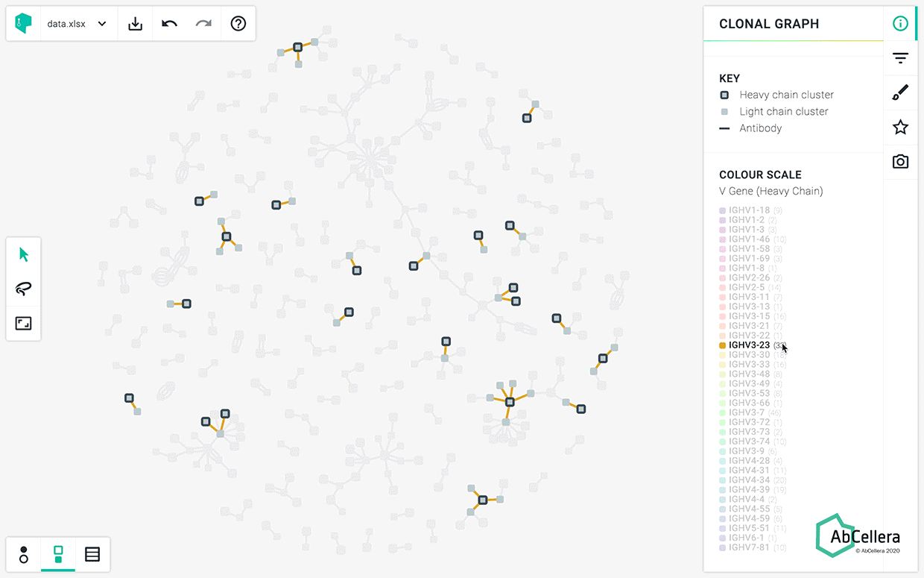Switch to the clonal graph square view
Viewport: 924px width, 578px height.
[58, 554]
